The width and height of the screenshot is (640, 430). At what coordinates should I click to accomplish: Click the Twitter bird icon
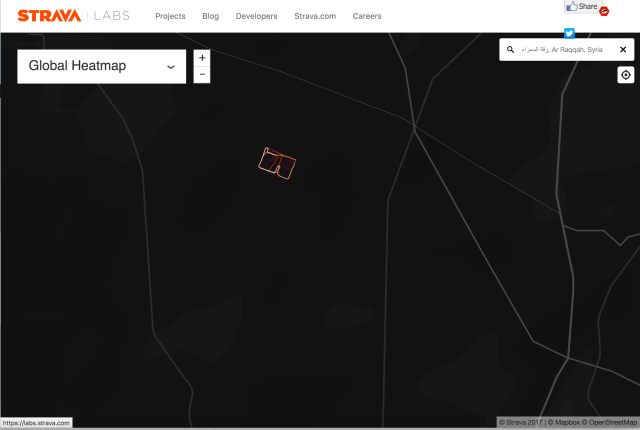(569, 33)
